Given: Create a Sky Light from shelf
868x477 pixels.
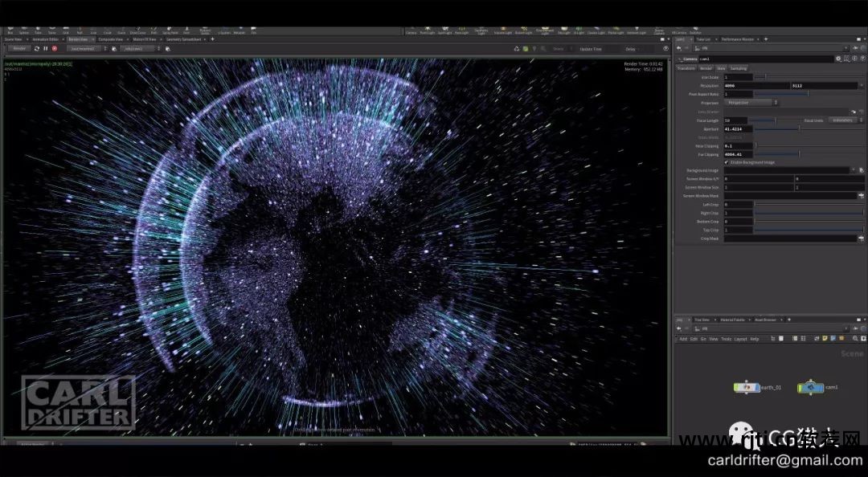Looking at the screenshot, I should 564,31.
